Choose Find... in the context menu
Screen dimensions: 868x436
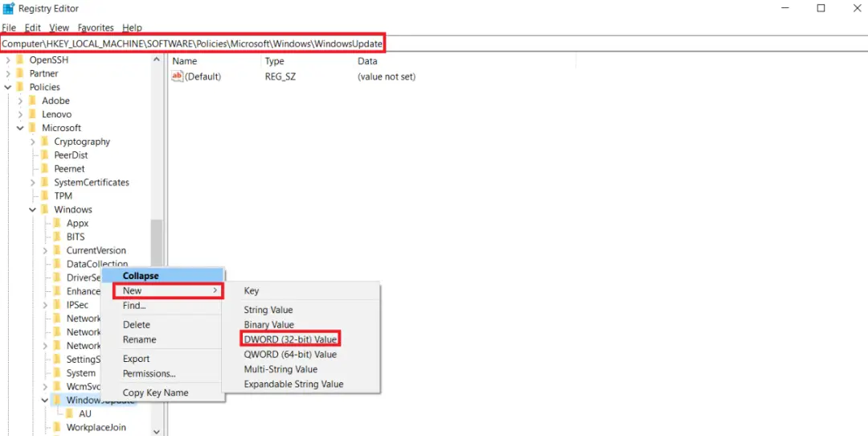(162, 305)
